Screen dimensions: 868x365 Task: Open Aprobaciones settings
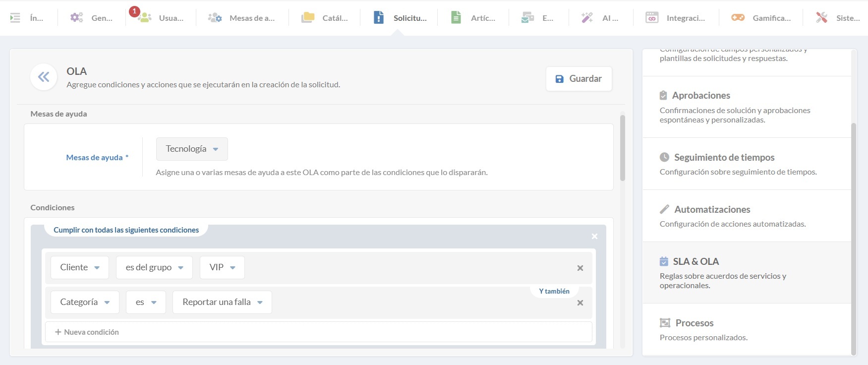click(x=747, y=107)
